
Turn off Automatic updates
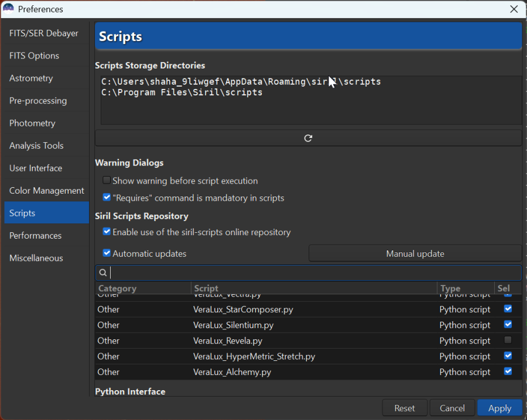click(107, 253)
